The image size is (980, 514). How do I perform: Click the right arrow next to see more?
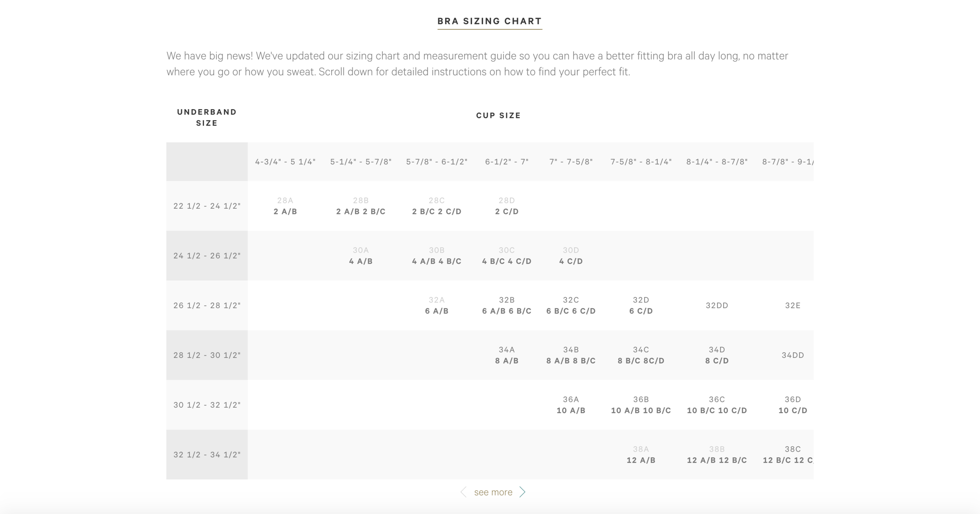(522, 492)
